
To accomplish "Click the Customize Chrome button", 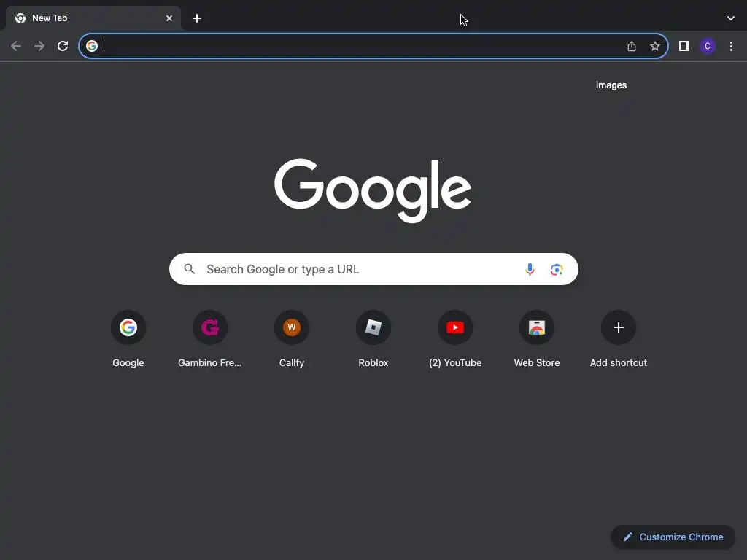I will pyautogui.click(x=673, y=537).
